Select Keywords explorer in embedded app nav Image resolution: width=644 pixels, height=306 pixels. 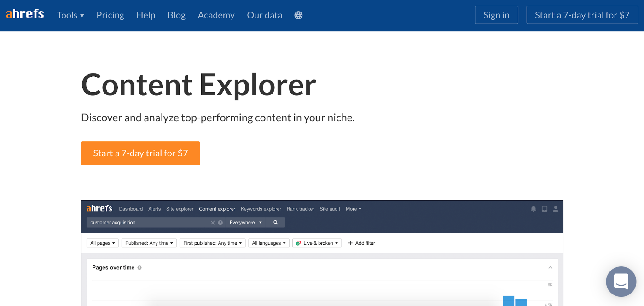click(x=261, y=209)
